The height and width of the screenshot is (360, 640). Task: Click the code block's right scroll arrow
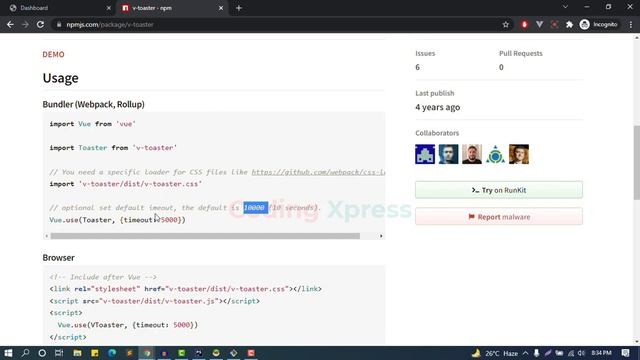[381, 236]
